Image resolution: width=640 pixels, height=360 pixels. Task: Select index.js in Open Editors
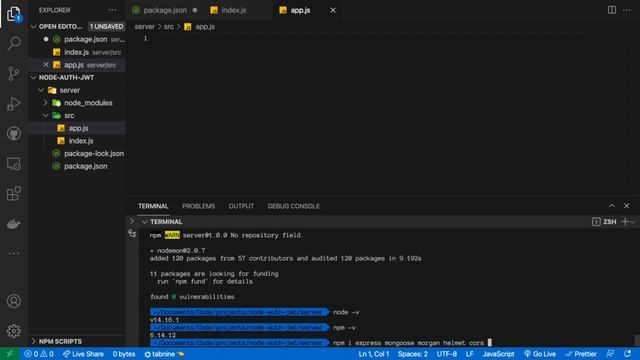click(77, 52)
